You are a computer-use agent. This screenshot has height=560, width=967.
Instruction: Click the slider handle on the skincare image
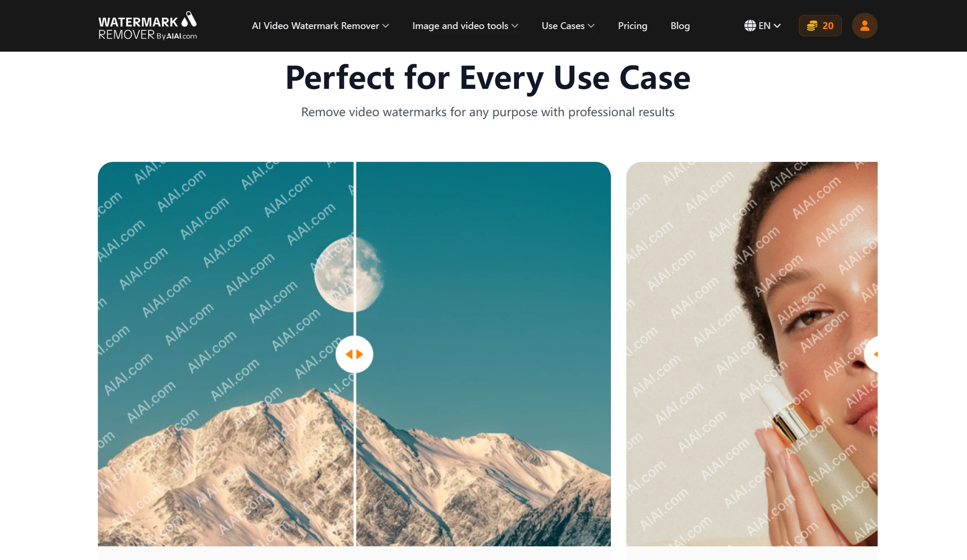pos(871,354)
